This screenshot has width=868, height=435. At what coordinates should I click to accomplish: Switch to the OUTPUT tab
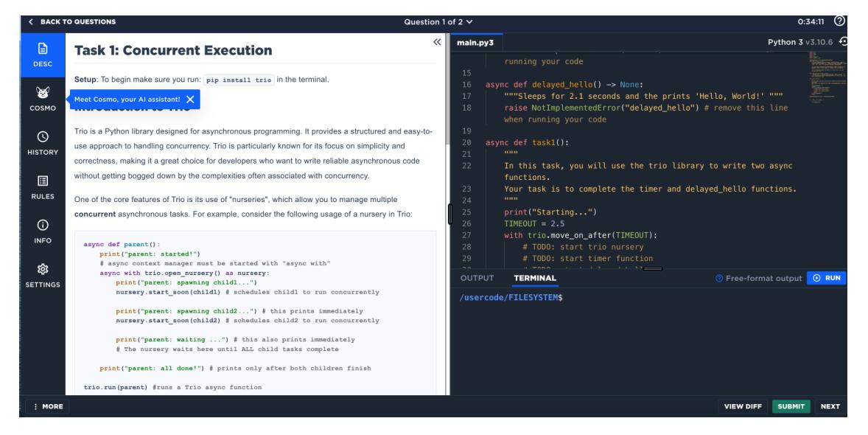click(477, 278)
